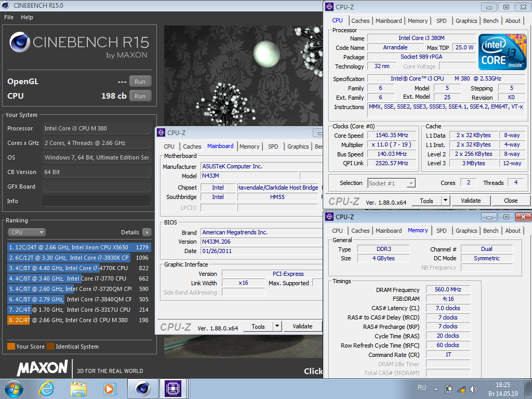The height and width of the screenshot is (399, 532).
Task: Click the Memory CPU-Z window title icon
Action: (329, 217)
